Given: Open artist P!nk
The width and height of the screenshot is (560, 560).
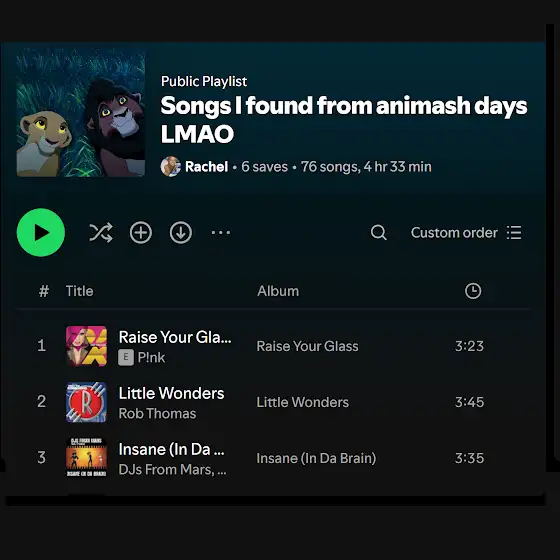Looking at the screenshot, I should pyautogui.click(x=151, y=358).
